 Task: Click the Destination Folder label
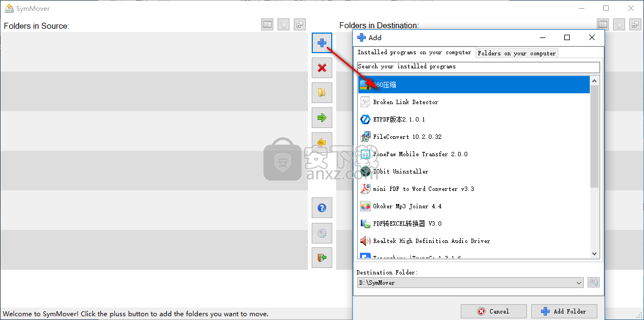[387, 272]
